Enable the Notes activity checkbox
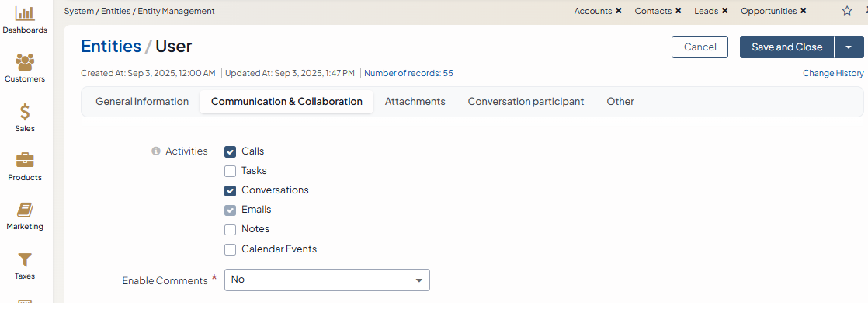The image size is (868, 313). point(231,230)
